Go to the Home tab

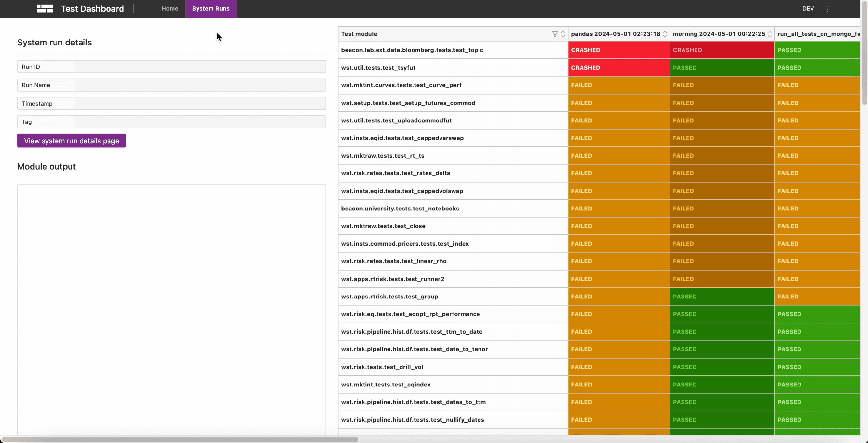(x=170, y=9)
